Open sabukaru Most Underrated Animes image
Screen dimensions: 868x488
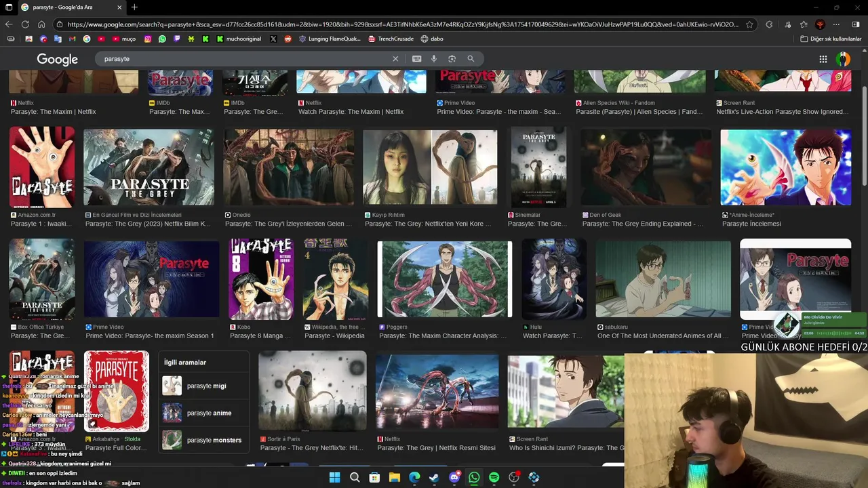coord(663,279)
